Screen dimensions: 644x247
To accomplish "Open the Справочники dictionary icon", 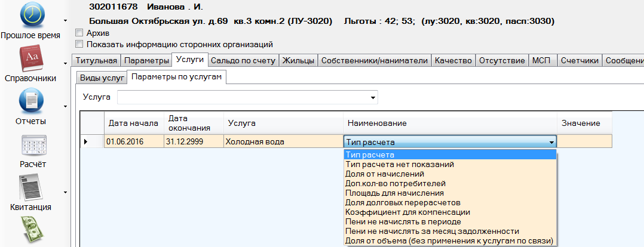I will (x=30, y=58).
